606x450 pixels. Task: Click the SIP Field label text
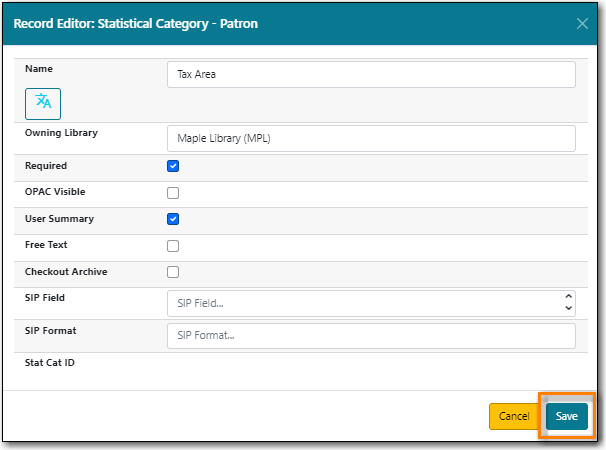click(x=46, y=298)
